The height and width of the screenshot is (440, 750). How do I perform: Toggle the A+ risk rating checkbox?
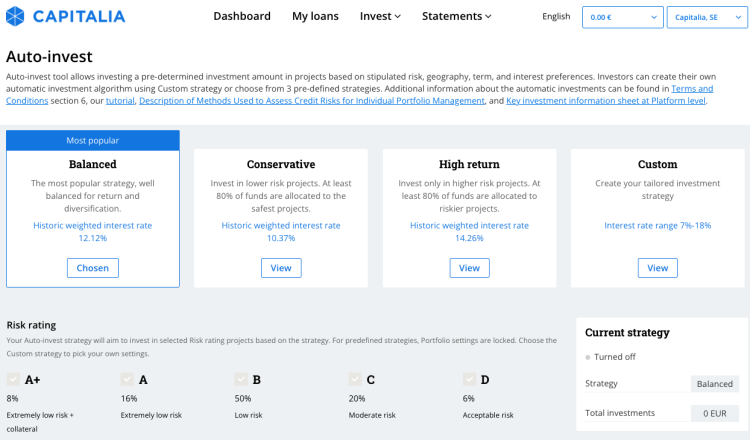pos(13,379)
